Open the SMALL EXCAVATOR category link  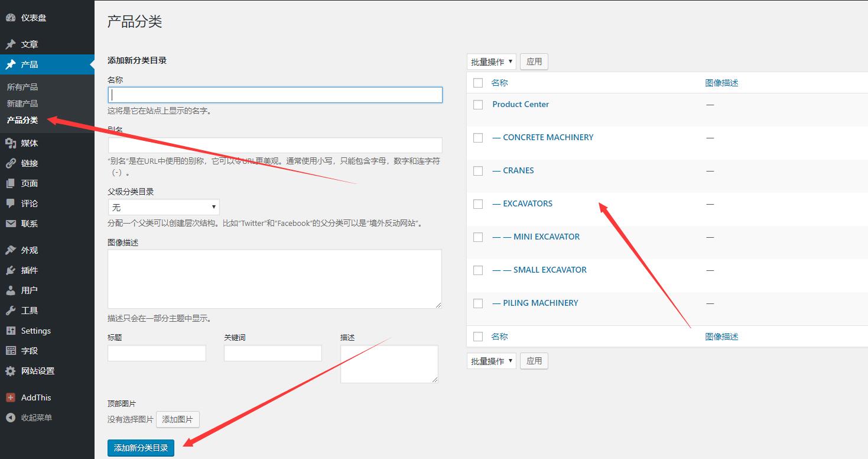(x=539, y=270)
